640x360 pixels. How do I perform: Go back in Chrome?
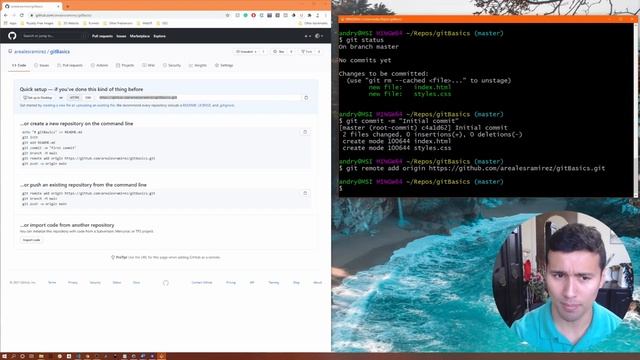6,15
